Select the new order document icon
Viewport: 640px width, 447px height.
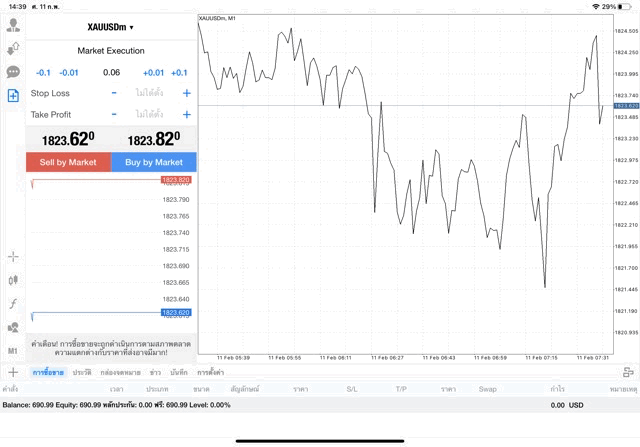tap(13, 95)
